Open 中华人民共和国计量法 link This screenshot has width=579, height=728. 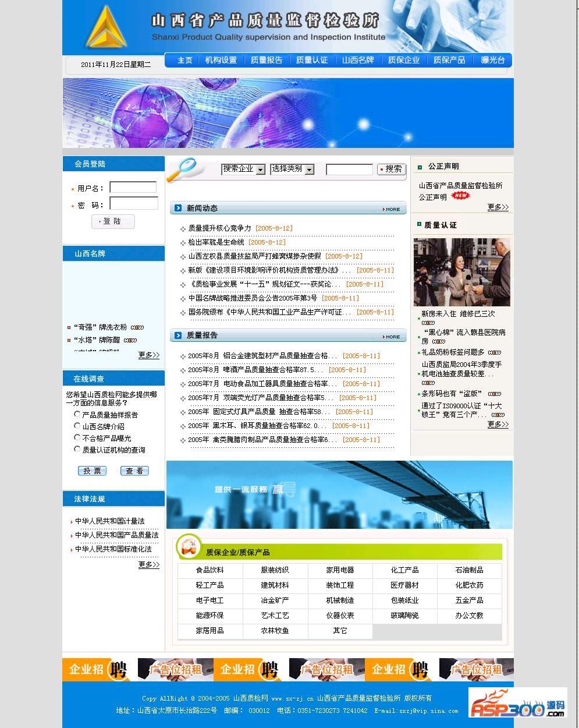(x=110, y=521)
